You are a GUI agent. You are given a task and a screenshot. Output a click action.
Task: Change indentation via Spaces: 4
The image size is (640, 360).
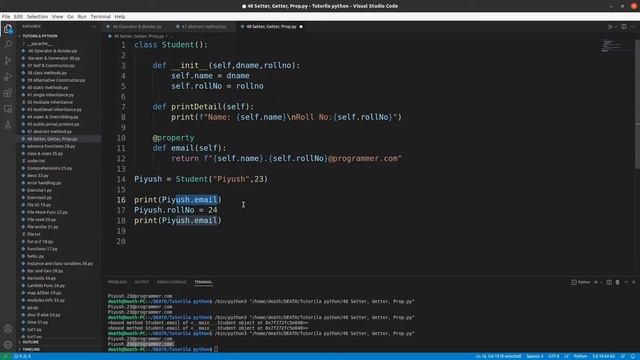[x=534, y=356]
